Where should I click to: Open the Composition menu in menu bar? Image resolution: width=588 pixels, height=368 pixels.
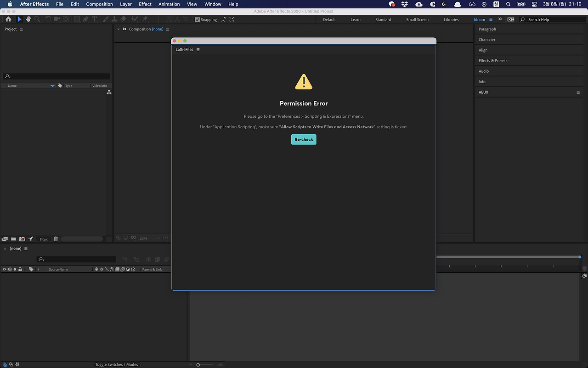(x=99, y=4)
